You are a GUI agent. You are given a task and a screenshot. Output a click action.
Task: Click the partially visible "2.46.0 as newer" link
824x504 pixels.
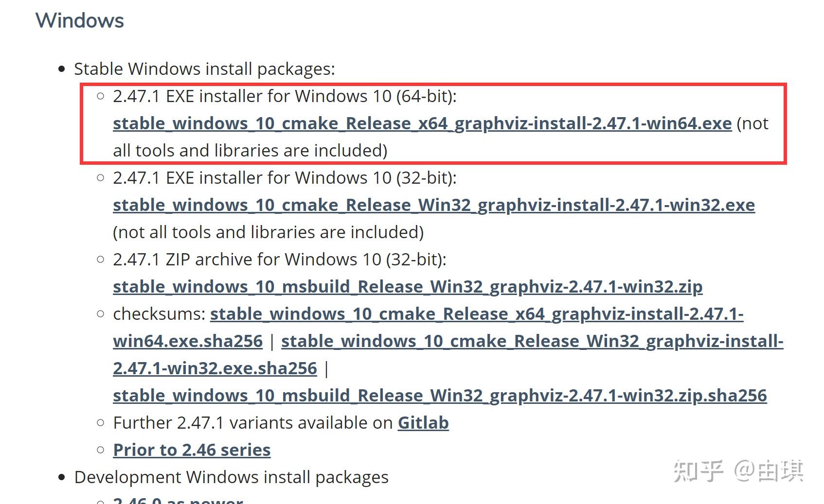pyautogui.click(x=178, y=500)
